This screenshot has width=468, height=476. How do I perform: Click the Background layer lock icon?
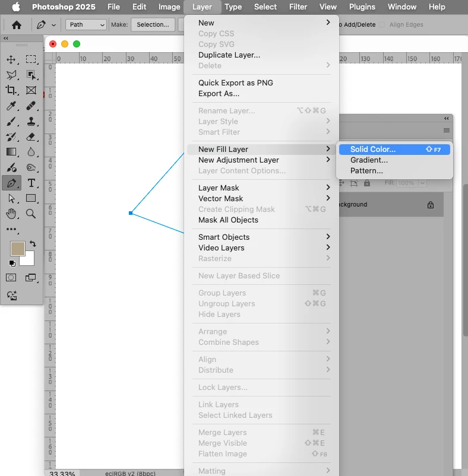pos(431,205)
